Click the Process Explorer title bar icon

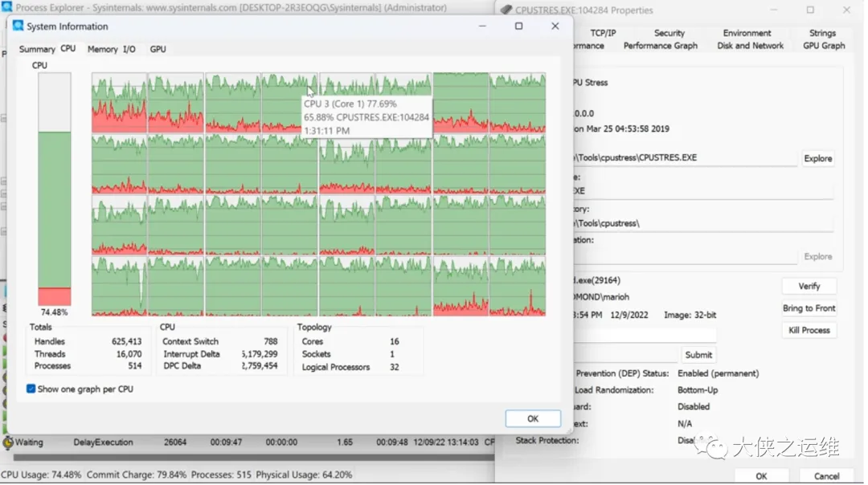6,7
